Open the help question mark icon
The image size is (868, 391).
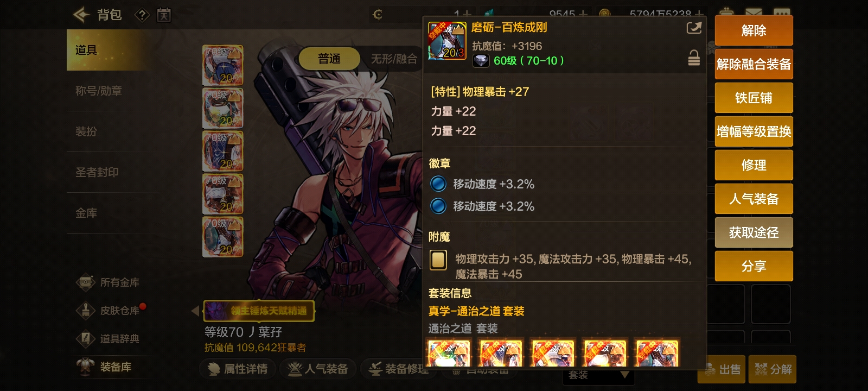click(142, 15)
